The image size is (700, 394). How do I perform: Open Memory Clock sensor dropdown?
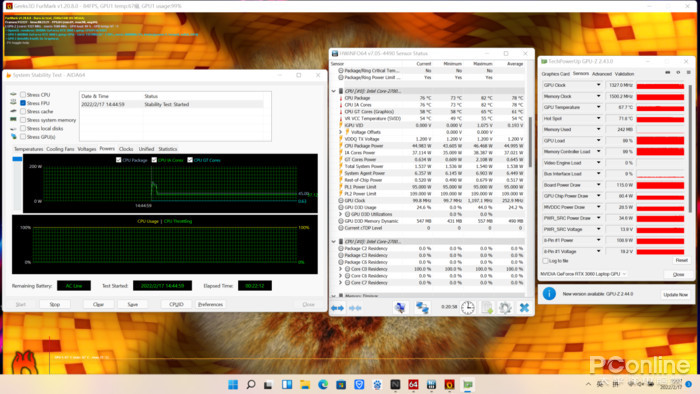598,96
